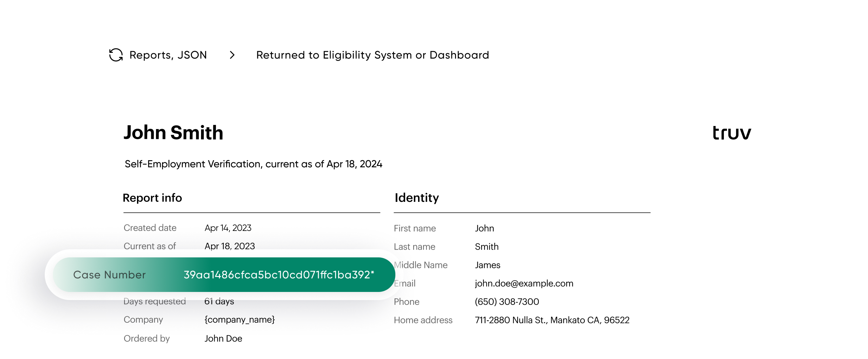Click the Current as of label

150,246
